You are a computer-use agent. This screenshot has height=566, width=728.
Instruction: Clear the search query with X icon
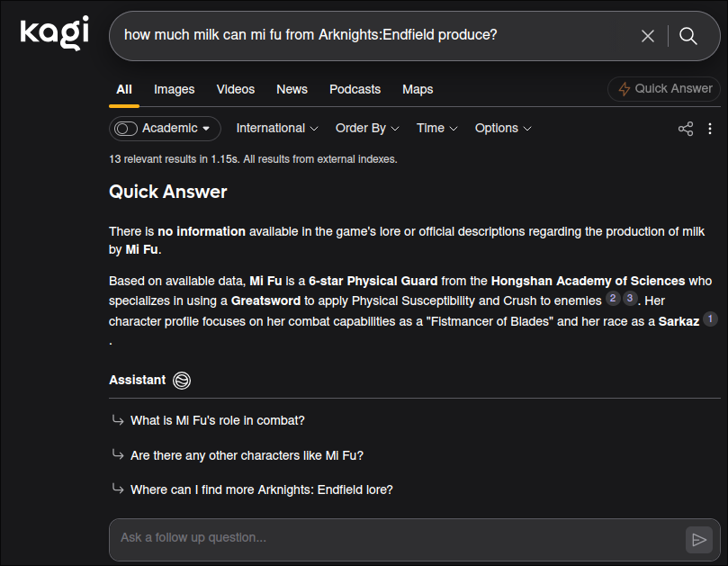click(x=648, y=36)
